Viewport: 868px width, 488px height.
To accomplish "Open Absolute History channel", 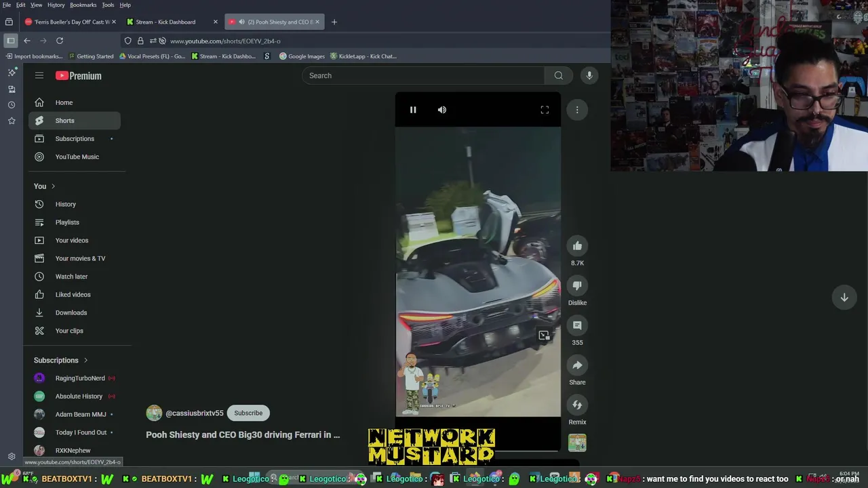I will pyautogui.click(x=75, y=396).
